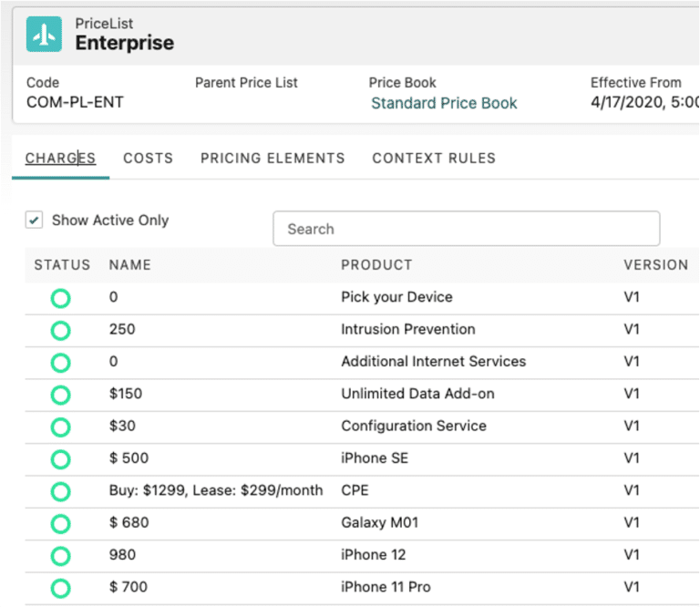Click the charge name $30
The height and width of the screenshot is (607, 700).
pyautogui.click(x=122, y=426)
